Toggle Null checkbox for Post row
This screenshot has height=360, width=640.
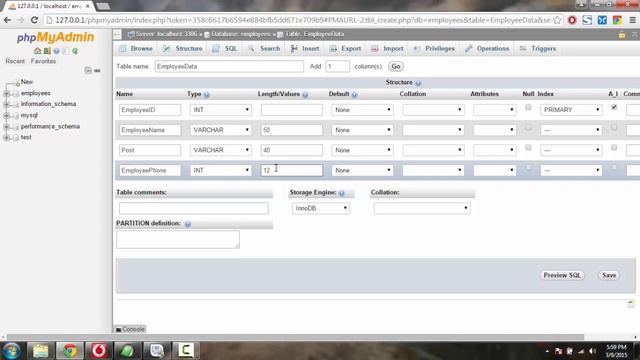(528, 147)
